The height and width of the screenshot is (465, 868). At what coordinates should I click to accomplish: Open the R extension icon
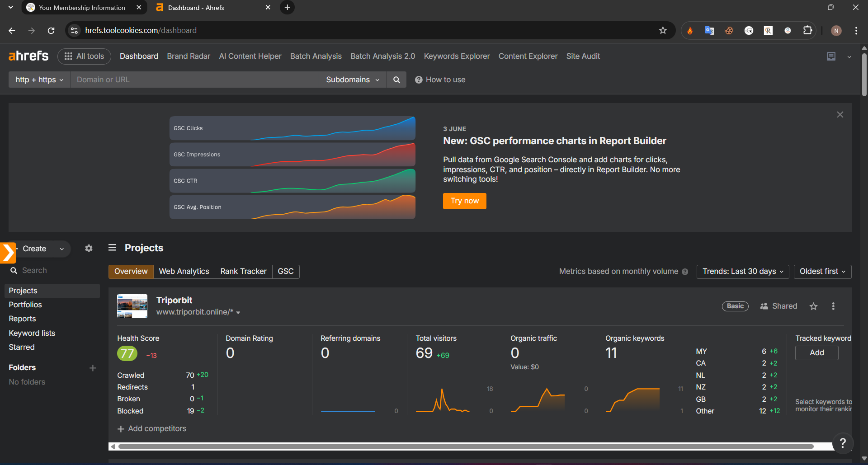tap(768, 31)
